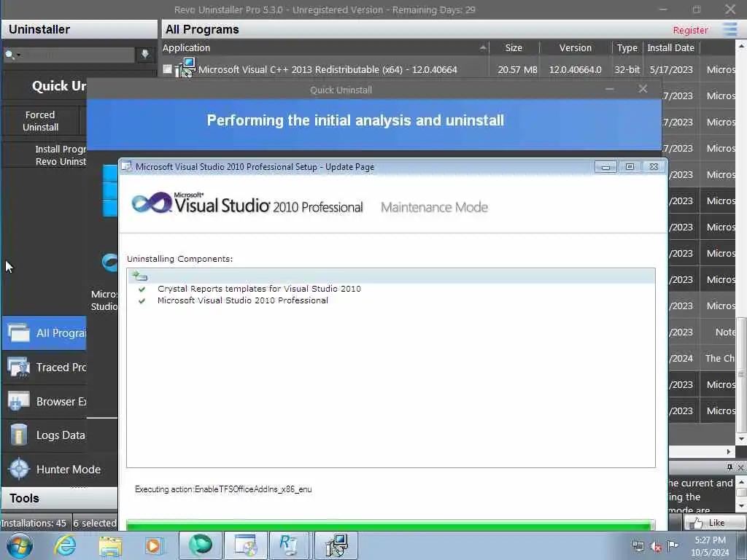Click the 5/17/2023 install date cell
This screenshot has height=560, width=747.
point(671,69)
